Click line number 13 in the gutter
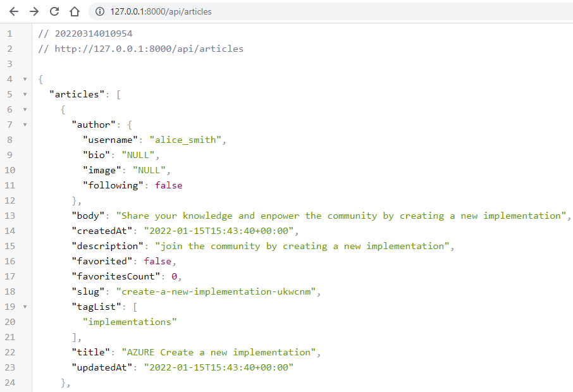Image resolution: width=573 pixels, height=392 pixels. (10, 216)
